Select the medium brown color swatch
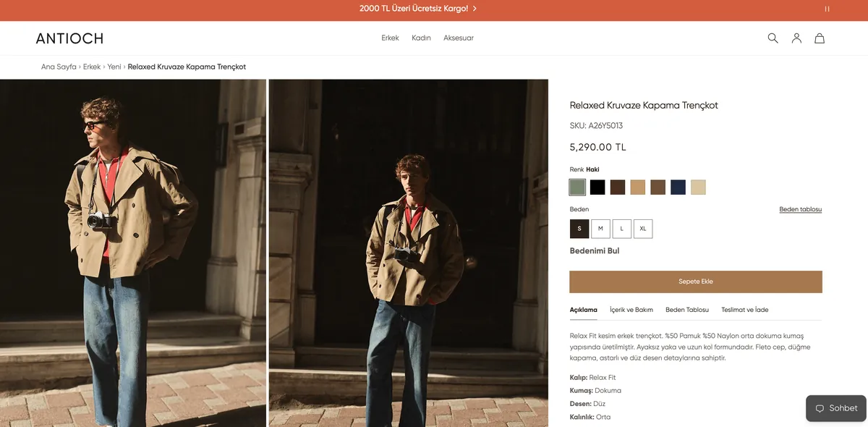This screenshot has height=427, width=868. click(658, 187)
